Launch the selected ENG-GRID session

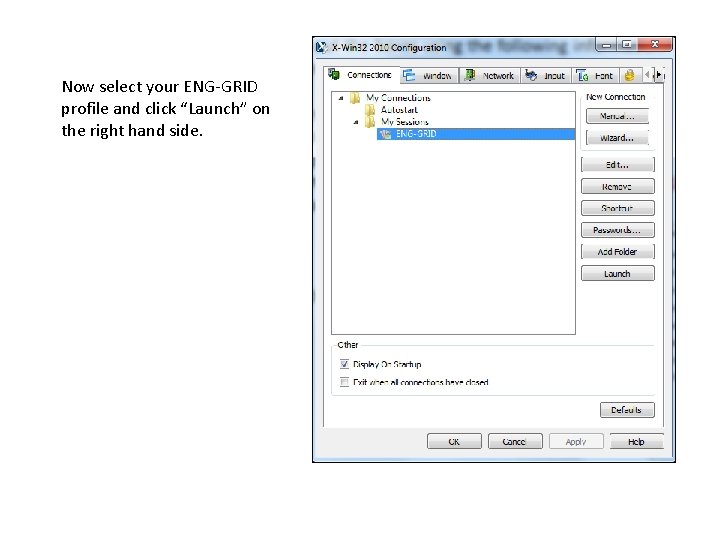618,273
